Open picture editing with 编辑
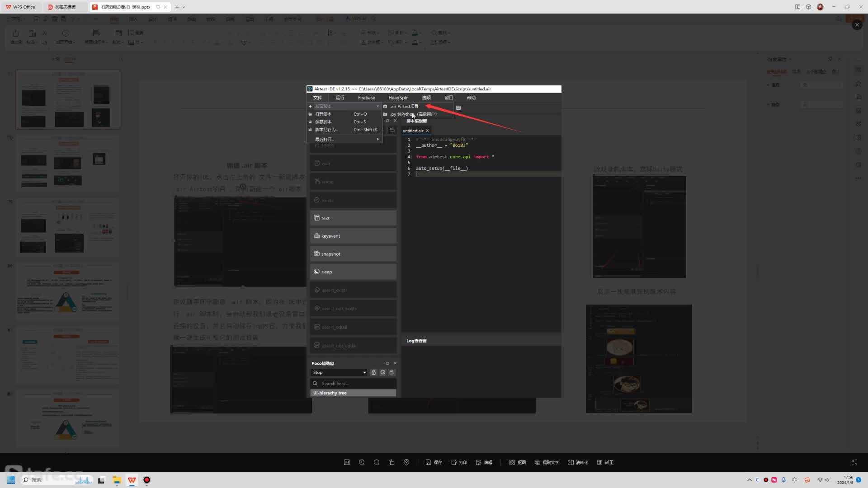The width and height of the screenshot is (868, 488). click(x=484, y=462)
